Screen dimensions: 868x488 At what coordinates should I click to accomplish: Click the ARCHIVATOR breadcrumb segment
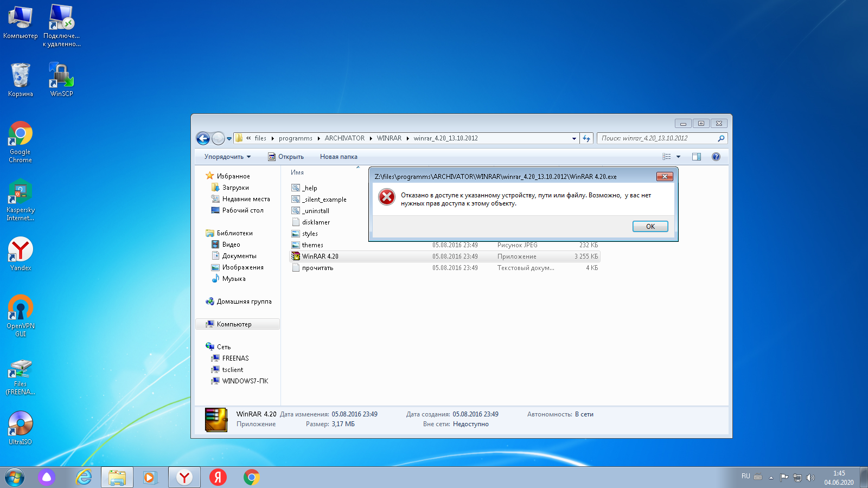click(x=344, y=138)
